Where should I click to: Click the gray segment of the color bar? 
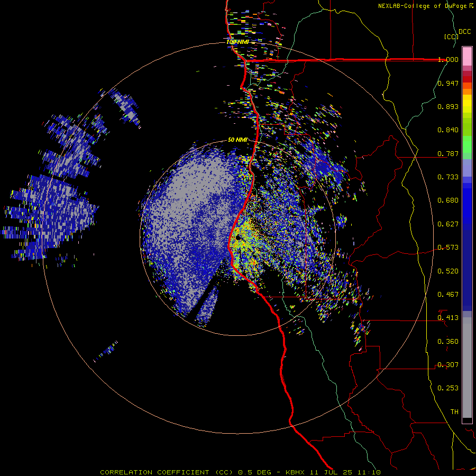point(467,368)
